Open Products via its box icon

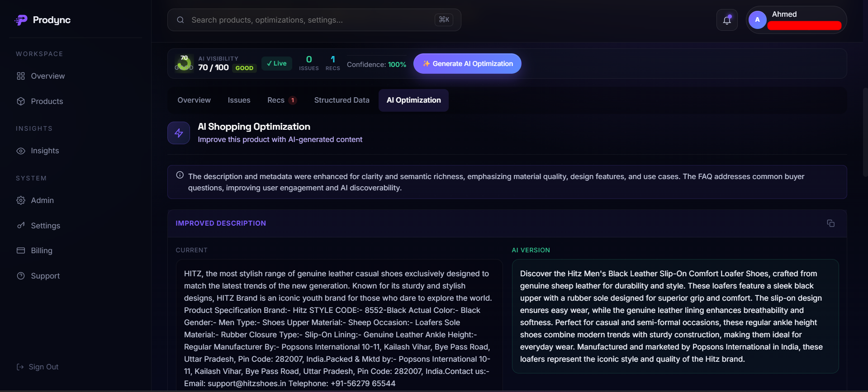(x=21, y=101)
